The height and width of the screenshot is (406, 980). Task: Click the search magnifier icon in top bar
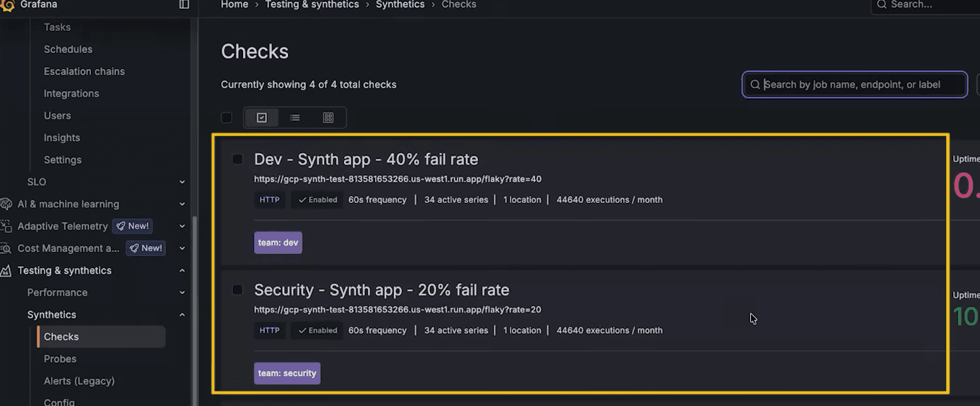882,5
